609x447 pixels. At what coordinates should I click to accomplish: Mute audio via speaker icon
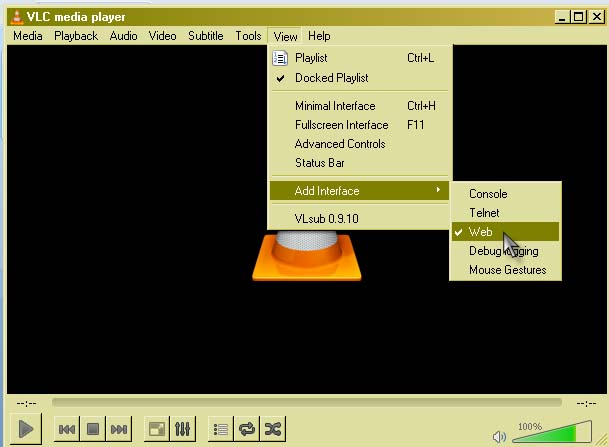point(499,437)
